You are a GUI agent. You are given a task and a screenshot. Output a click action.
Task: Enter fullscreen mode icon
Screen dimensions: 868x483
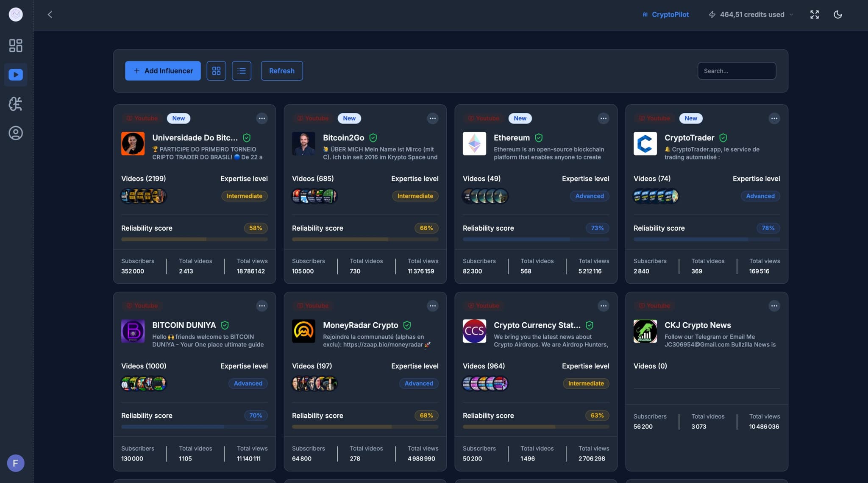(814, 14)
